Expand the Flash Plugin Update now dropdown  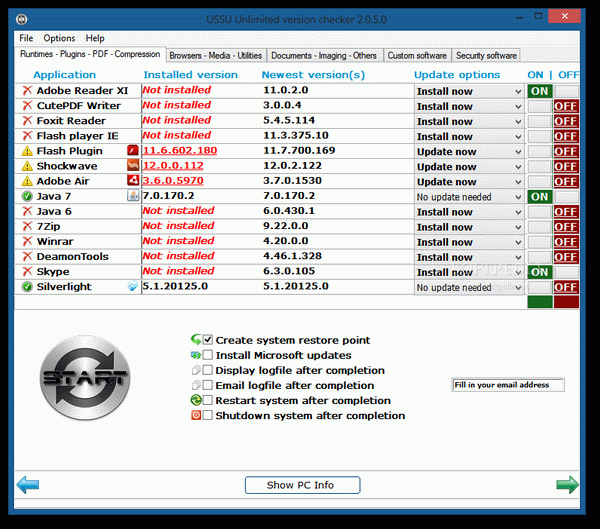click(x=469, y=152)
